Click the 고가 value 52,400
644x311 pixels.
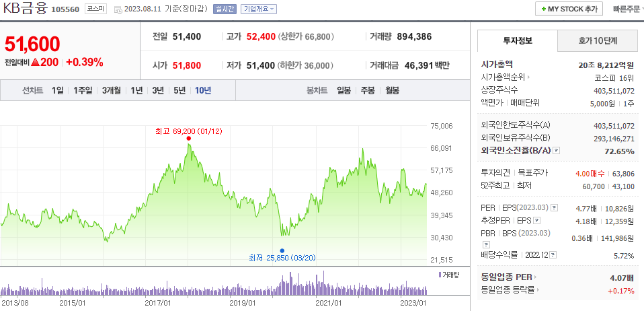261,36
